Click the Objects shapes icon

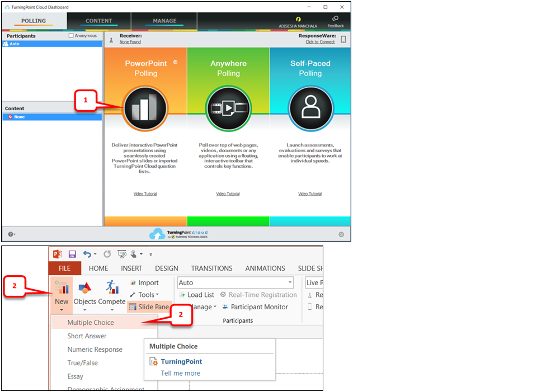[84, 287]
